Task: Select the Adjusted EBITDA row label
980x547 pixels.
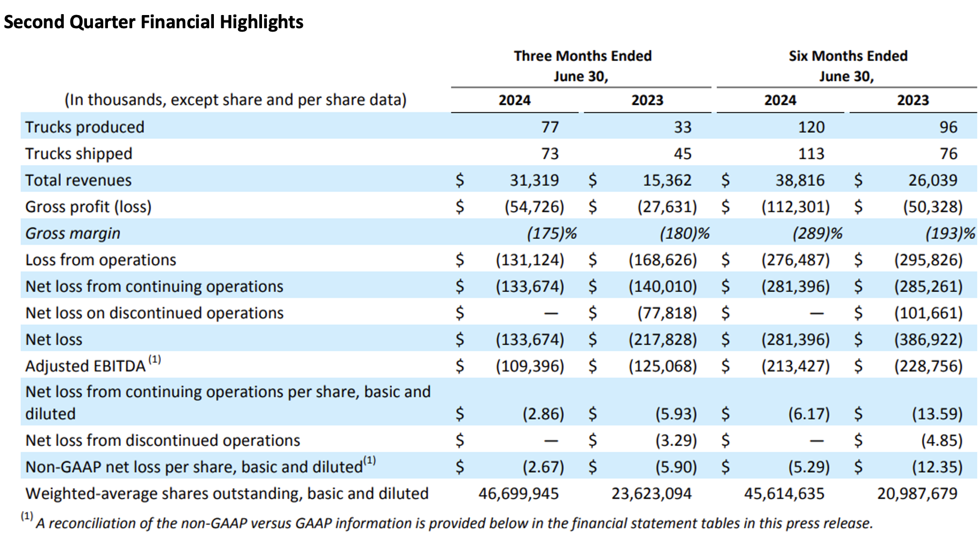Action: pyautogui.click(x=93, y=364)
